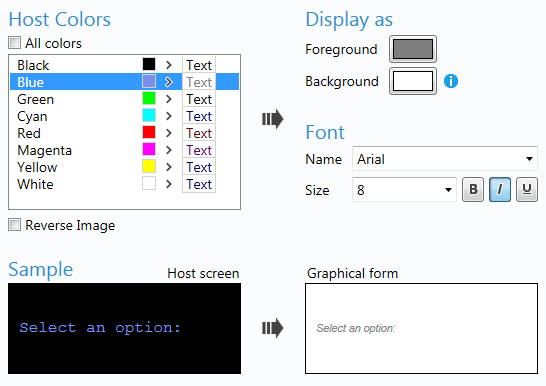
Task: Click the Text preview in Black row
Action: (x=199, y=65)
